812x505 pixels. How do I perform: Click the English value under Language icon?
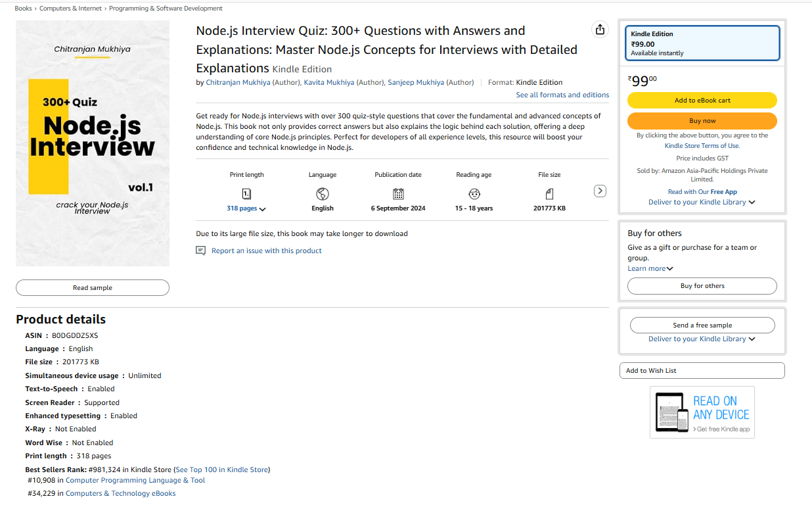323,208
